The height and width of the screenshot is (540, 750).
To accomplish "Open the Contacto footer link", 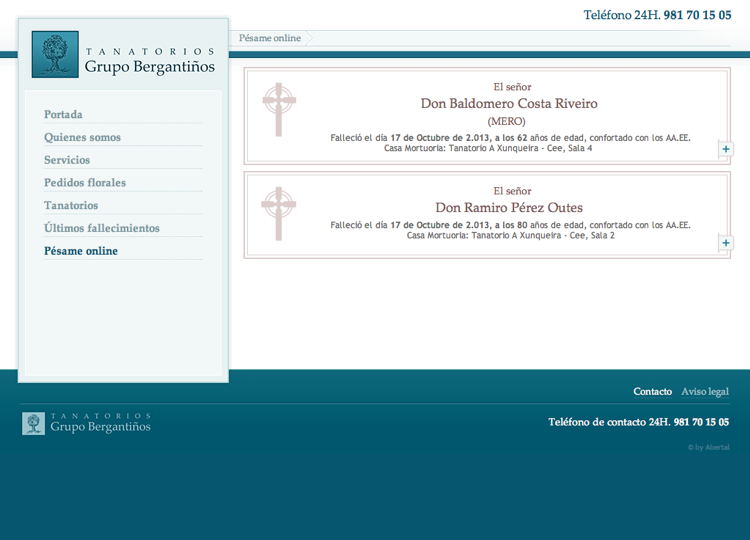I will point(652,391).
